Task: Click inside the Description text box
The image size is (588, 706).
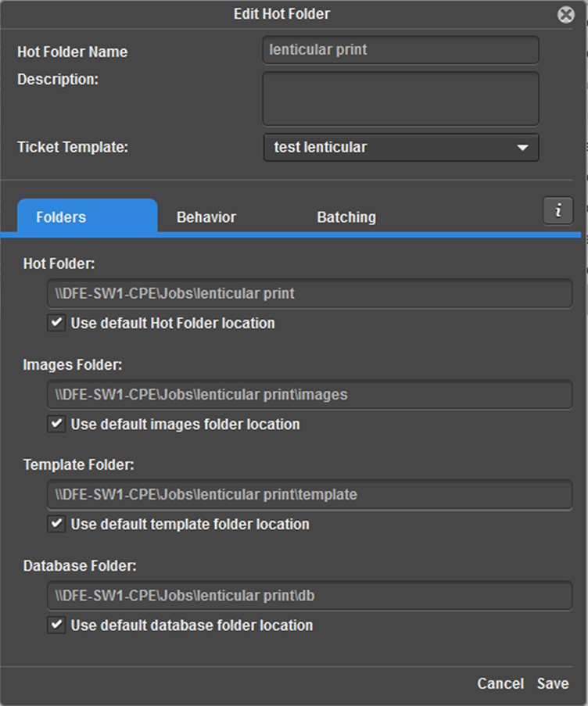Action: click(x=400, y=98)
